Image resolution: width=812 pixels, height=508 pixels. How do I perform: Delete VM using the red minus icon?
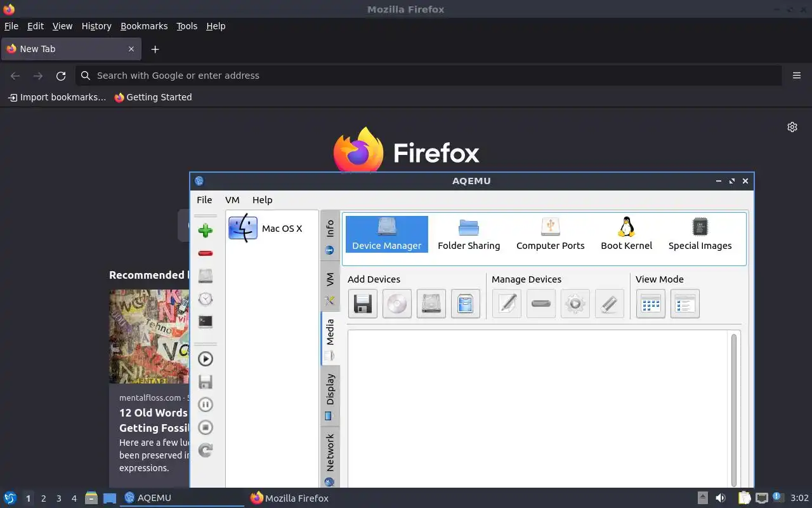pyautogui.click(x=205, y=253)
